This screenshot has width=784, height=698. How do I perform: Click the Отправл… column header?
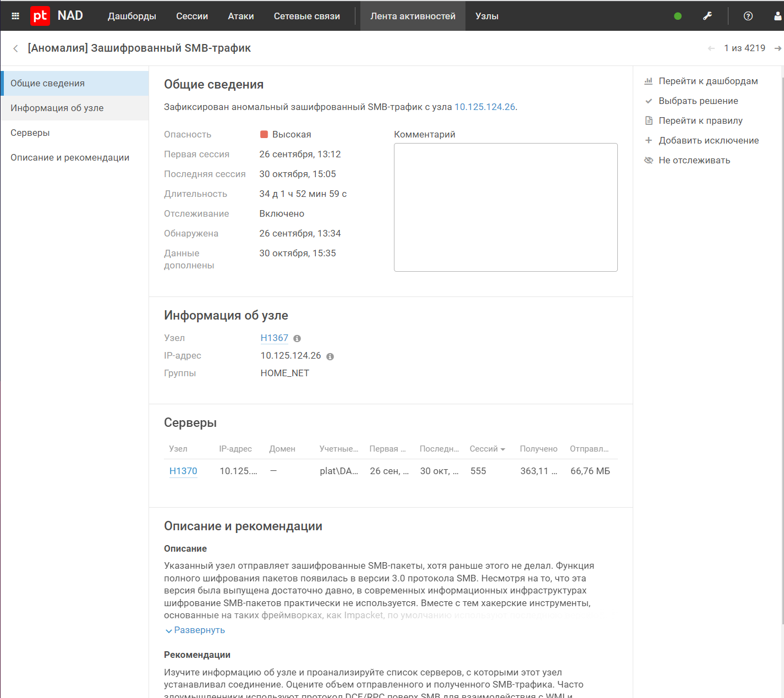(589, 449)
